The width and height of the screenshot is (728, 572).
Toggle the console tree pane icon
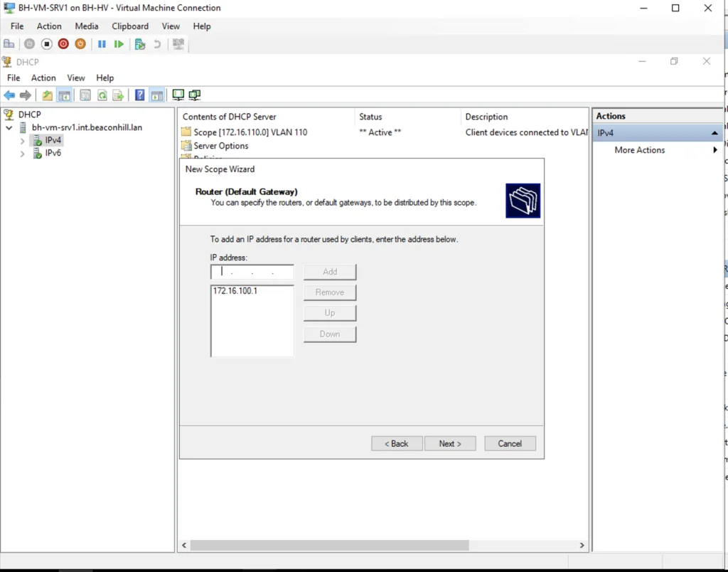tap(64, 95)
